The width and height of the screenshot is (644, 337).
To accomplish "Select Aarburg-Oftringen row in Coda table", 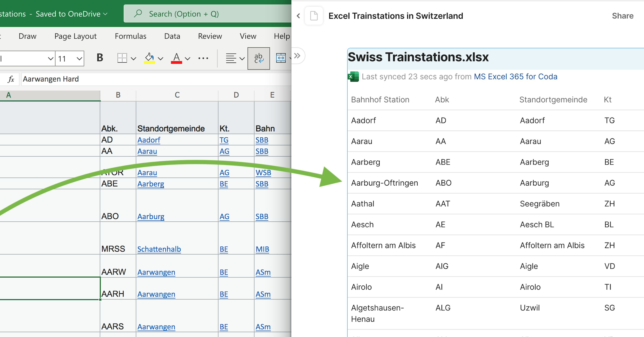I will point(496,183).
